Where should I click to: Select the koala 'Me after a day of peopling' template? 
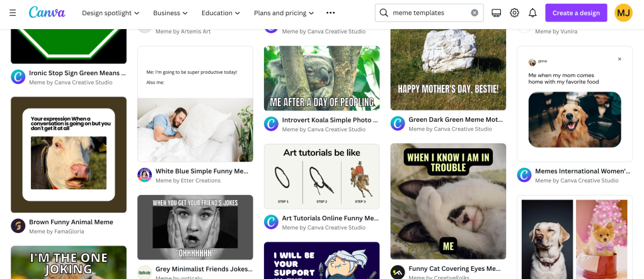[321, 78]
